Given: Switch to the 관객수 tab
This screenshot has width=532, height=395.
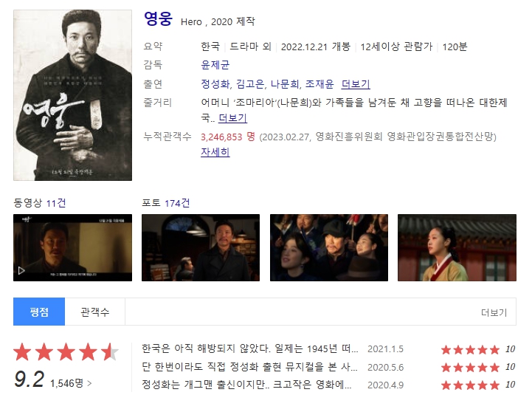Looking at the screenshot, I should [95, 312].
